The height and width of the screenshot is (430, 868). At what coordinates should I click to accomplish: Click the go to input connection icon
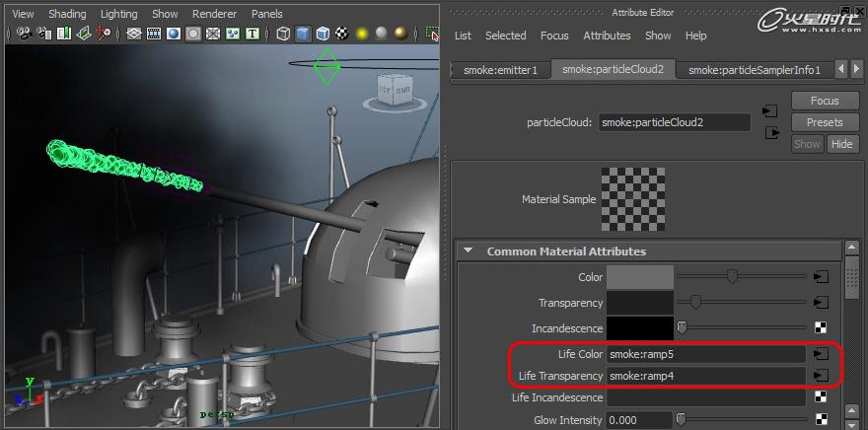(x=770, y=111)
